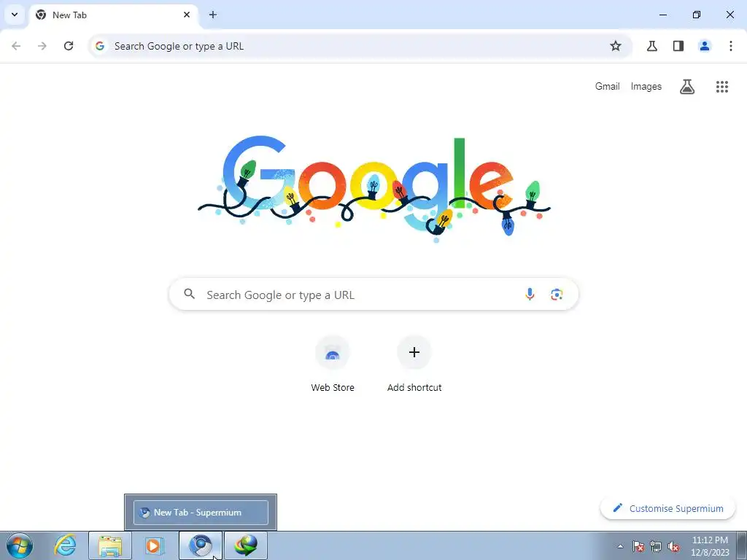The height and width of the screenshot is (560, 747).
Task: Open Internet Download Manager taskbar icon
Action: pos(246,545)
